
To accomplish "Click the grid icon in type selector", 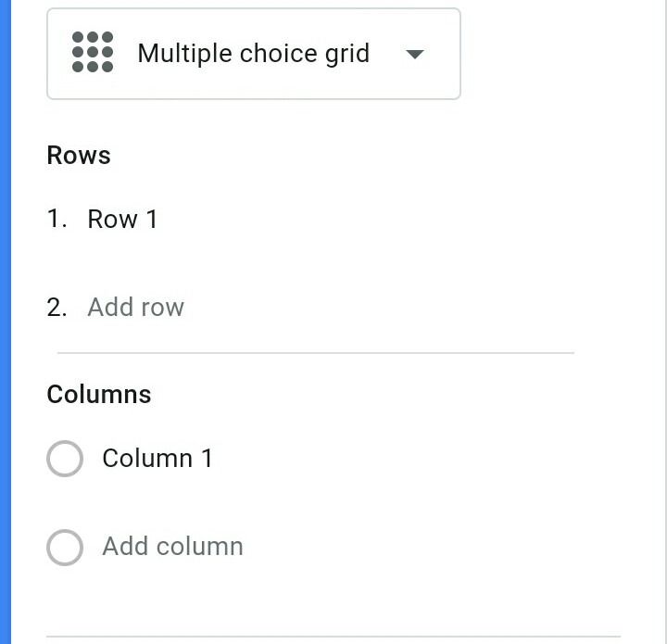I will coord(93,52).
